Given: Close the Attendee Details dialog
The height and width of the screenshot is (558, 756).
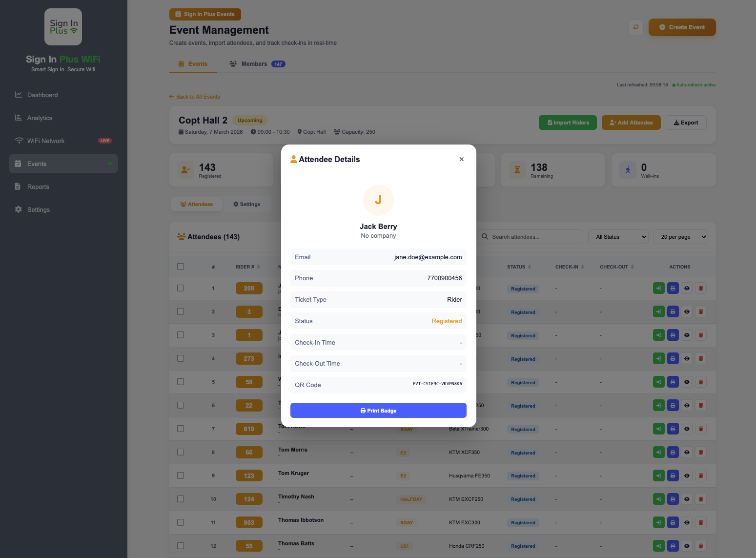Looking at the screenshot, I should click(x=461, y=159).
